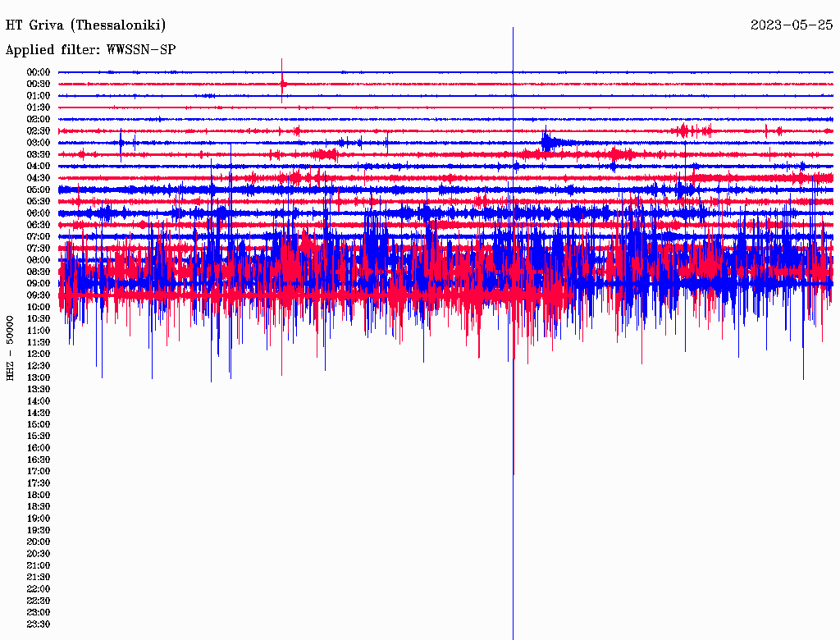
Task: Select the 10:30 time label
Action: pyautogui.click(x=39, y=319)
